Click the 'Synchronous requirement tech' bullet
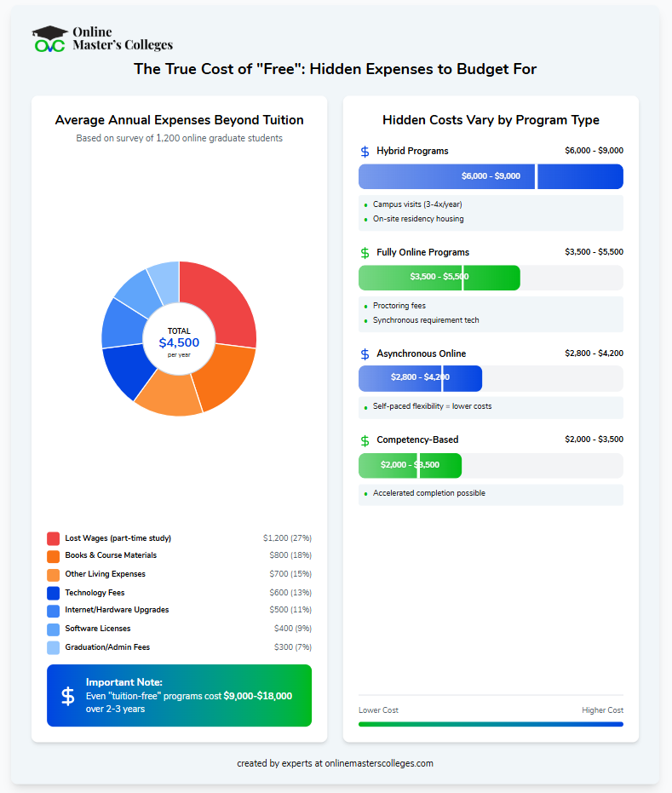The width and height of the screenshot is (672, 793). [426, 320]
